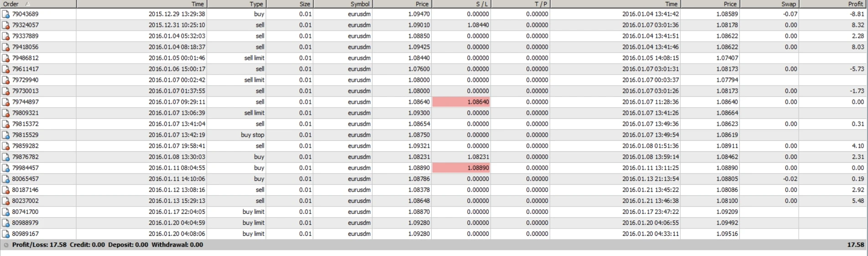Click the highlighted S/L value 1.08890
The image size is (868, 256).
(x=461, y=168)
